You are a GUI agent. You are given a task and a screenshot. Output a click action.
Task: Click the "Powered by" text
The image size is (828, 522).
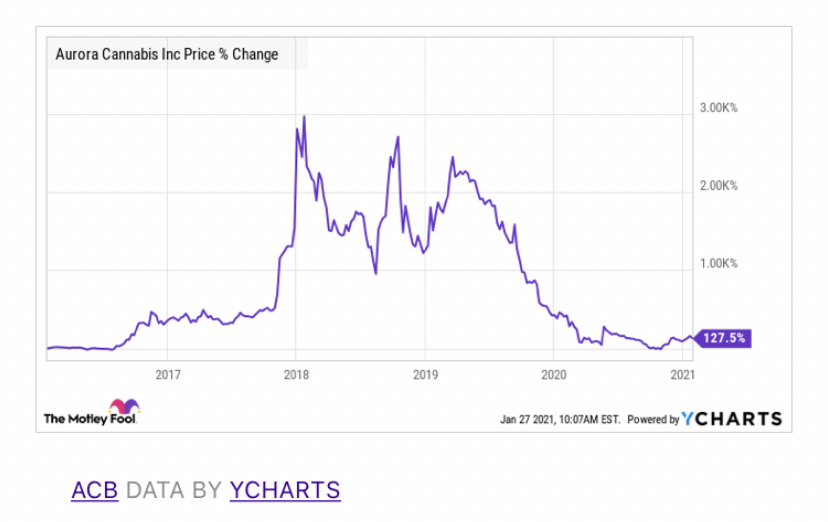coord(653,420)
